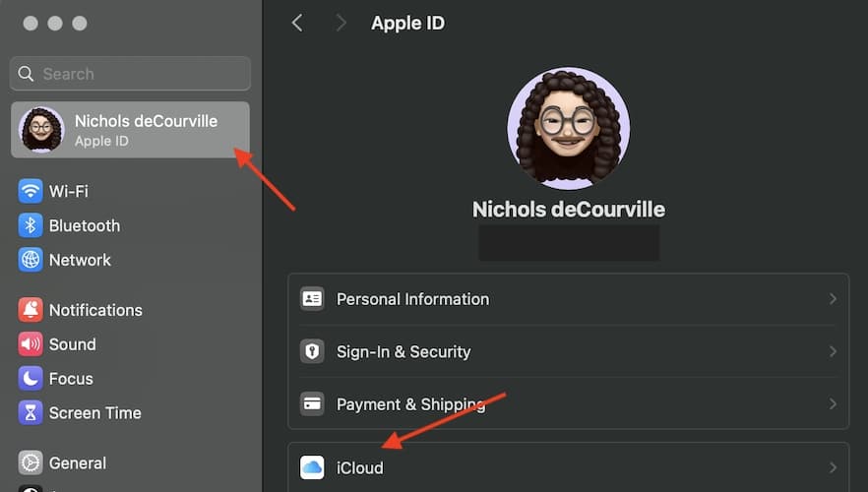Click the Search field in sidebar
This screenshot has width=868, height=492.
pos(130,74)
